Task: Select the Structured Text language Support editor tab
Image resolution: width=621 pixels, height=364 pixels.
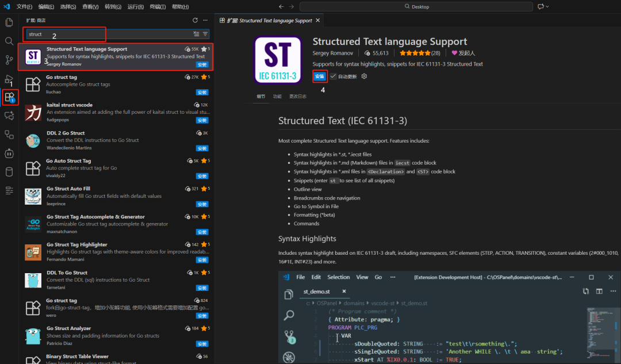Action: click(269, 20)
